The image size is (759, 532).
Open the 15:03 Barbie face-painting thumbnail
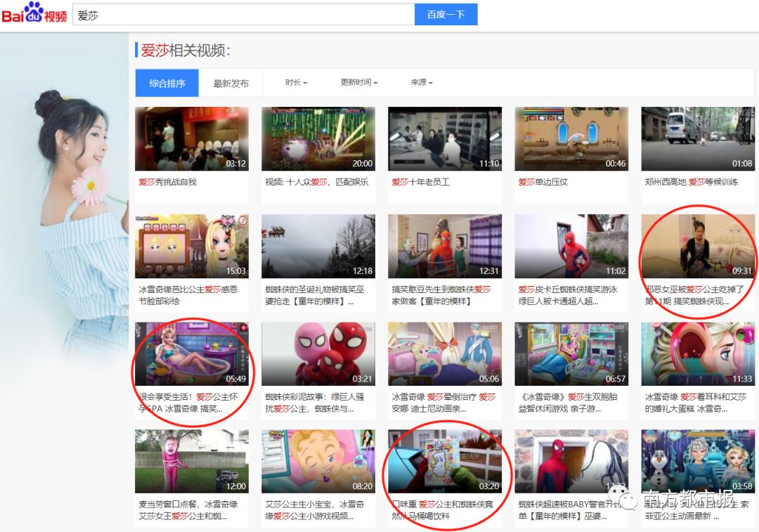pos(192,247)
